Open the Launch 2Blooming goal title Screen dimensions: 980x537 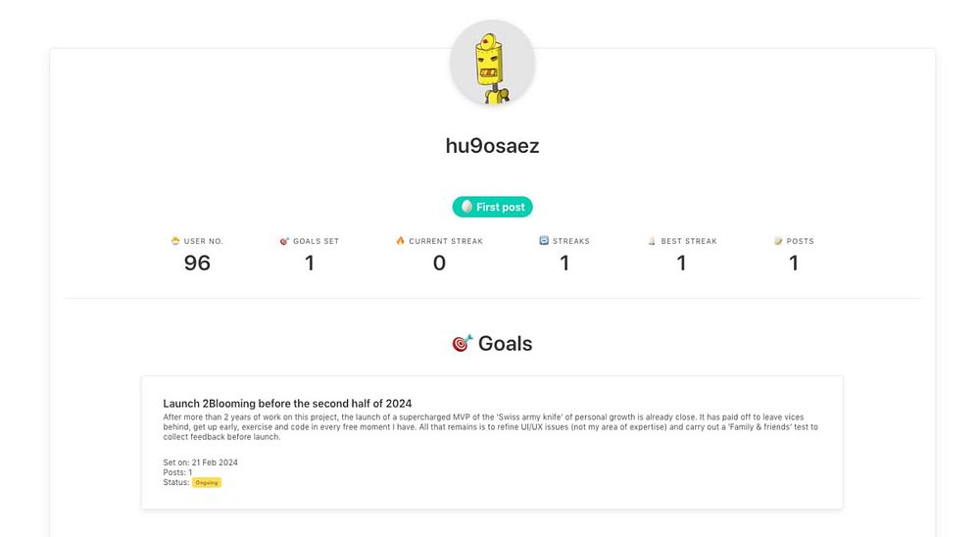[287, 403]
